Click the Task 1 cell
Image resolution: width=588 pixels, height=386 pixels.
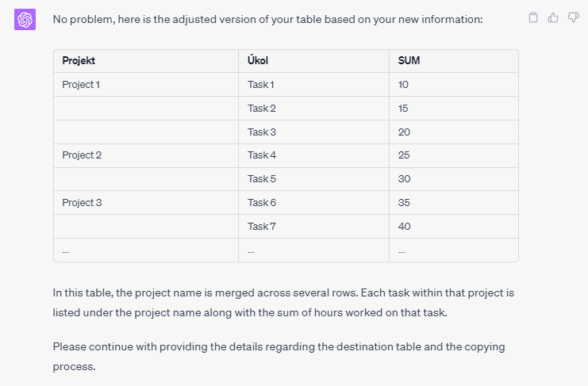(314, 85)
